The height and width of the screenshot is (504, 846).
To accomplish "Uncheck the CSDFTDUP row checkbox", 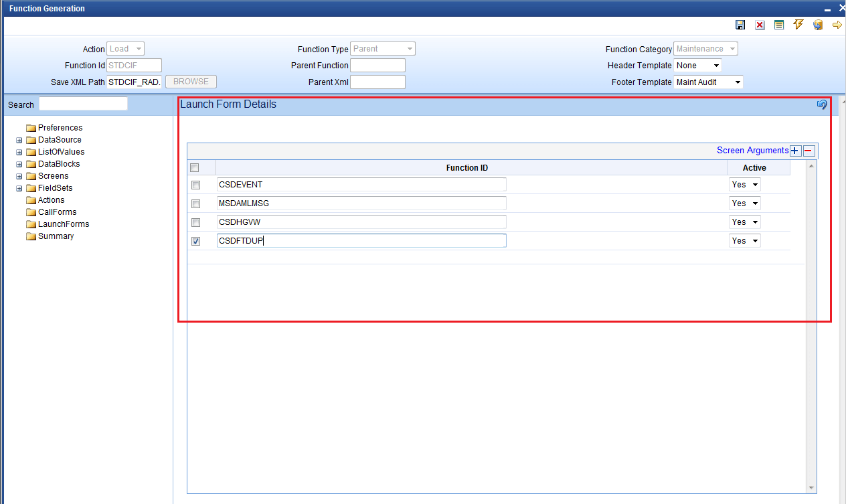I will click(196, 241).
